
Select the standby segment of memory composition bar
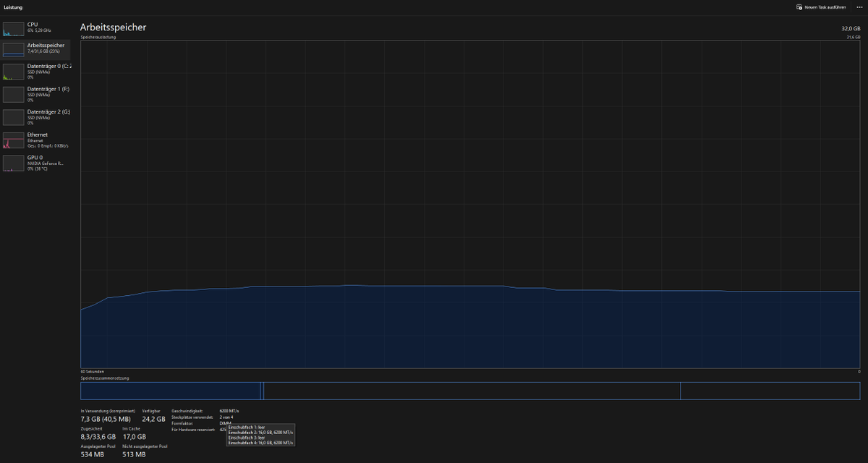click(472, 391)
